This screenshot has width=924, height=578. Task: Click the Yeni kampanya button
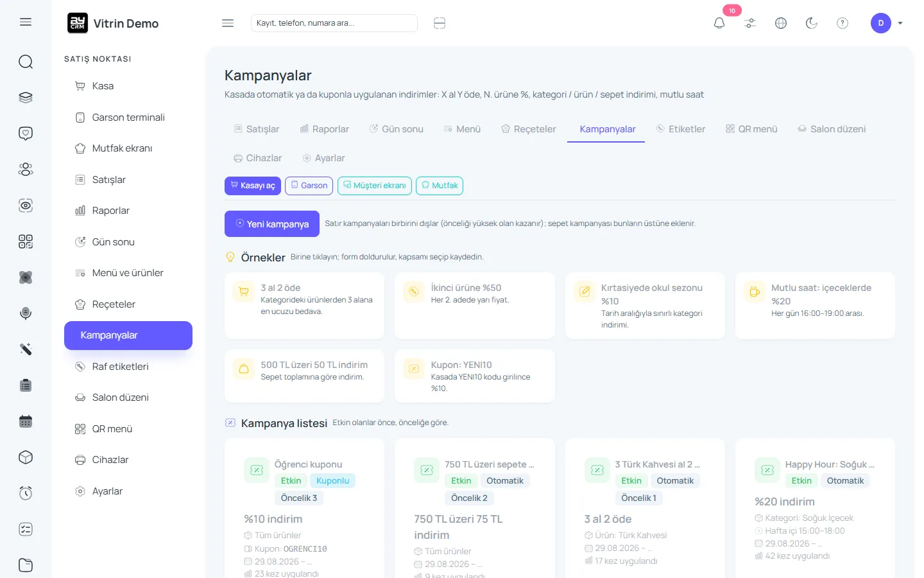point(272,224)
